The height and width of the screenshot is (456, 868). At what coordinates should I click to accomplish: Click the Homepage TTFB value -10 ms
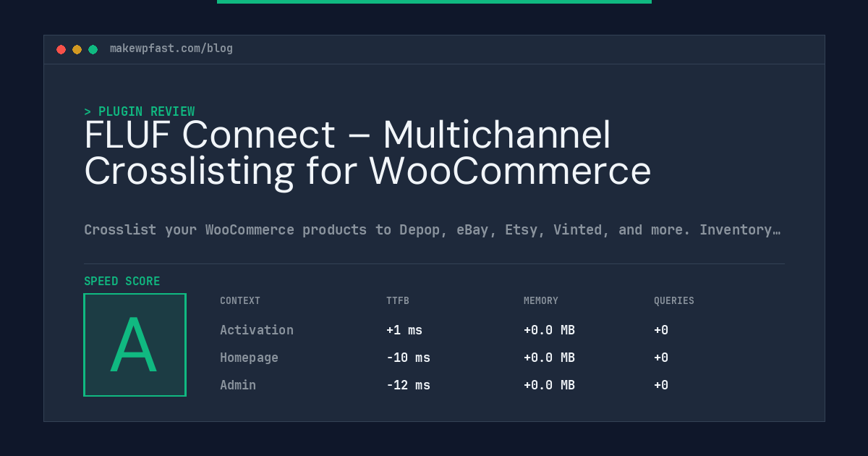click(x=408, y=358)
